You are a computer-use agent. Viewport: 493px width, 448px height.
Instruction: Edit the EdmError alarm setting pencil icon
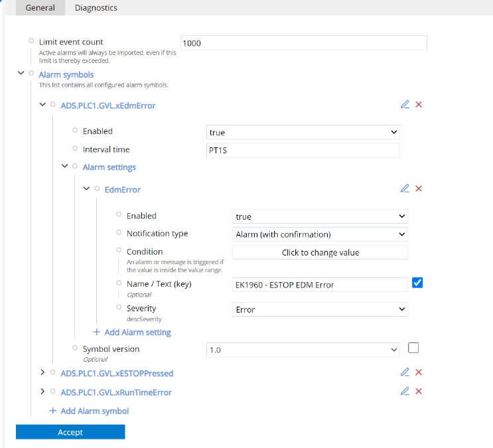(405, 188)
